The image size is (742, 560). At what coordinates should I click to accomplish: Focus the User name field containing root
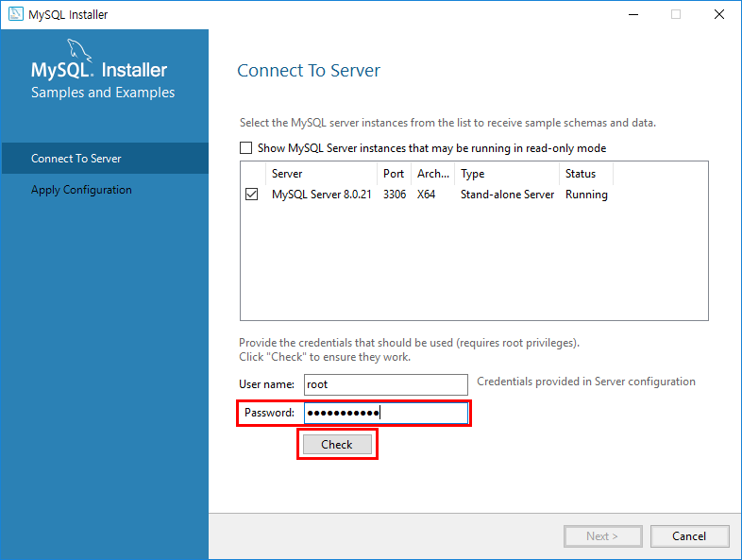(x=386, y=384)
